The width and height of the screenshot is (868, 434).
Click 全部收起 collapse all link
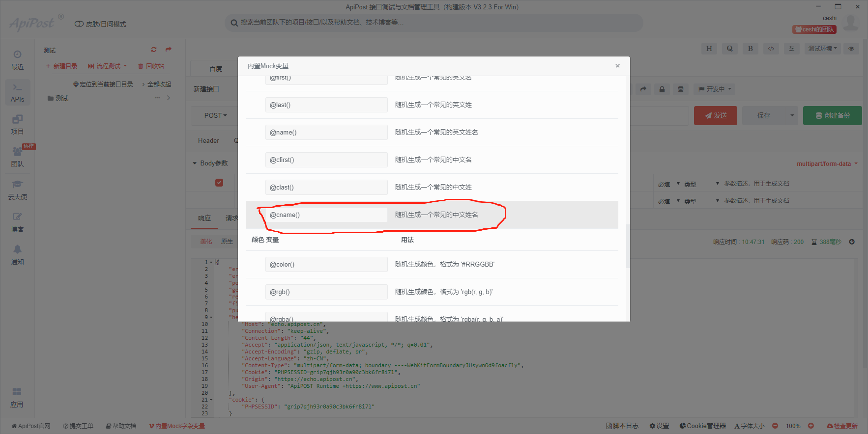click(156, 84)
